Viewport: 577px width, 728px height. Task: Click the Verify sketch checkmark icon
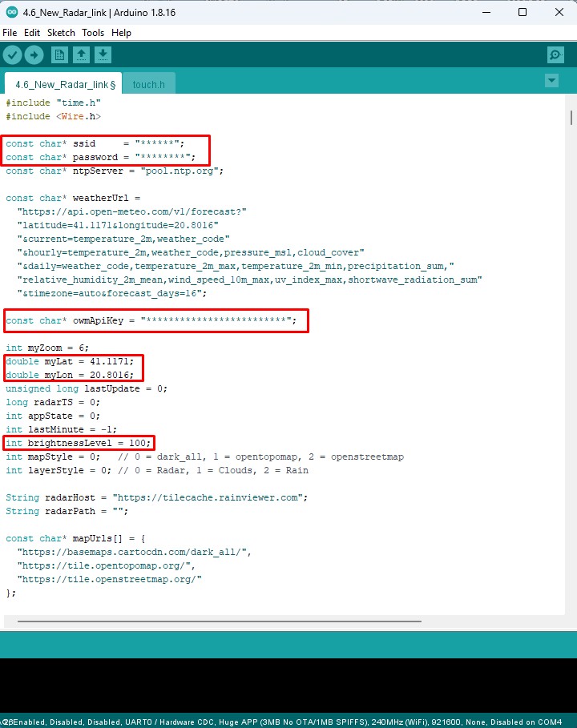pos(12,54)
